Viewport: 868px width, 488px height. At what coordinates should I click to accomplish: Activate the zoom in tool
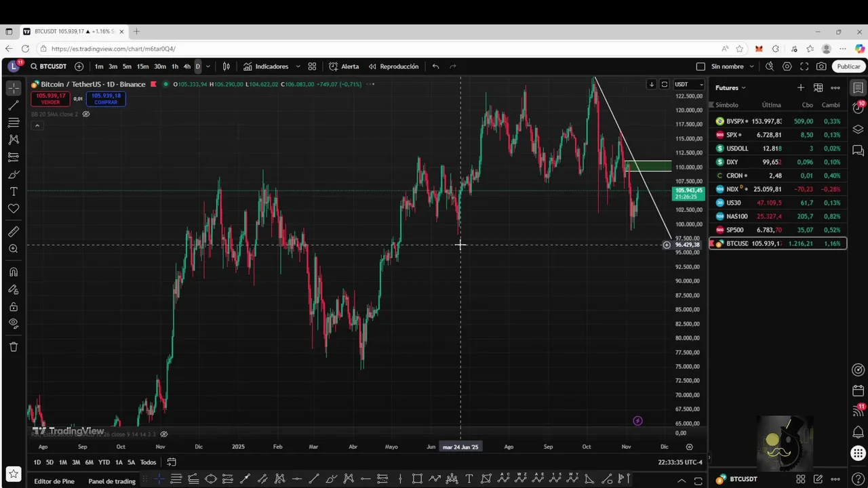[x=14, y=249]
